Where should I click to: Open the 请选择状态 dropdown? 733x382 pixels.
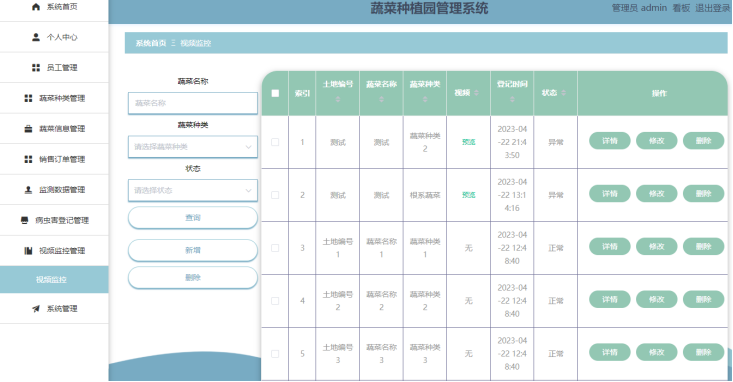click(193, 190)
